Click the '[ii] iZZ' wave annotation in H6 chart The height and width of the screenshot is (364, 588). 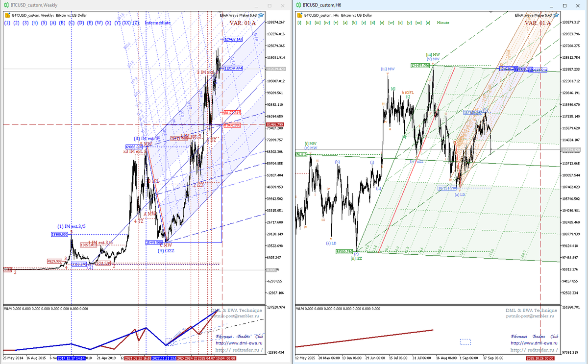(356, 258)
